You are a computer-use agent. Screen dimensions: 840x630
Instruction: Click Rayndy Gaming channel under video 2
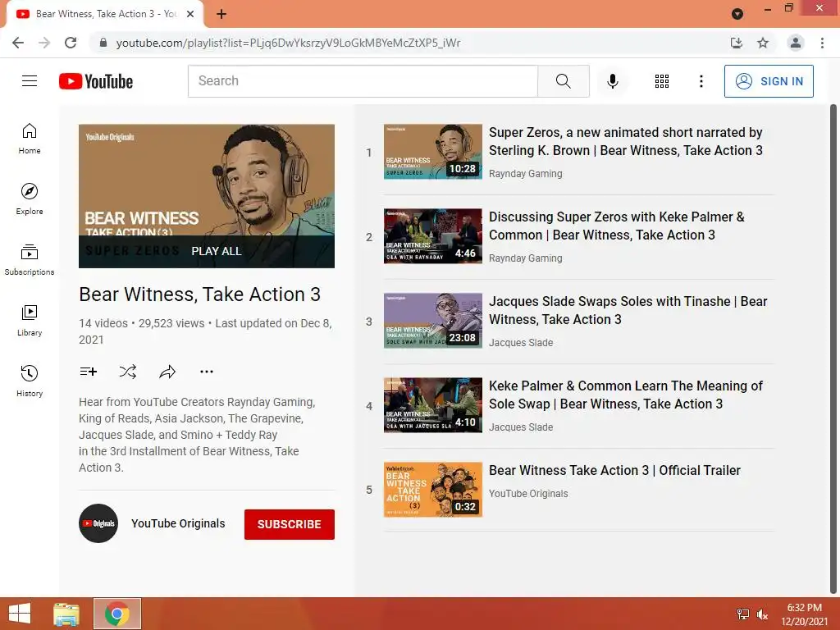(x=526, y=258)
